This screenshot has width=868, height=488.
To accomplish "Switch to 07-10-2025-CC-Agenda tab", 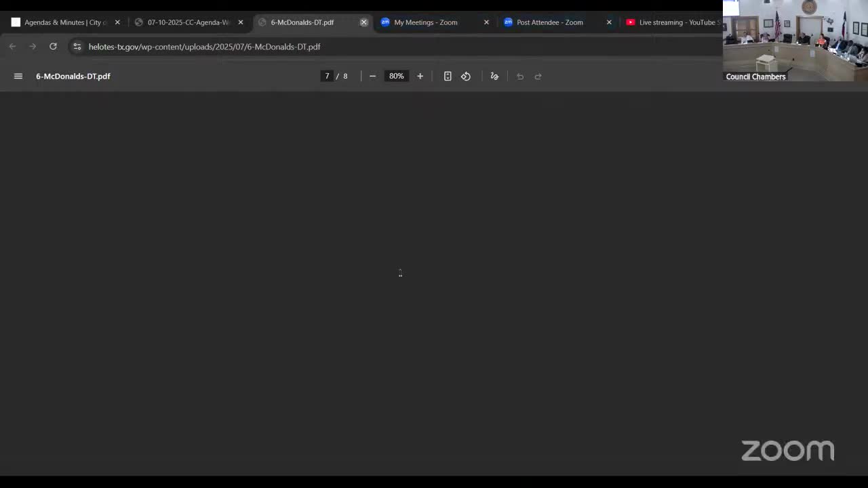I will [189, 22].
